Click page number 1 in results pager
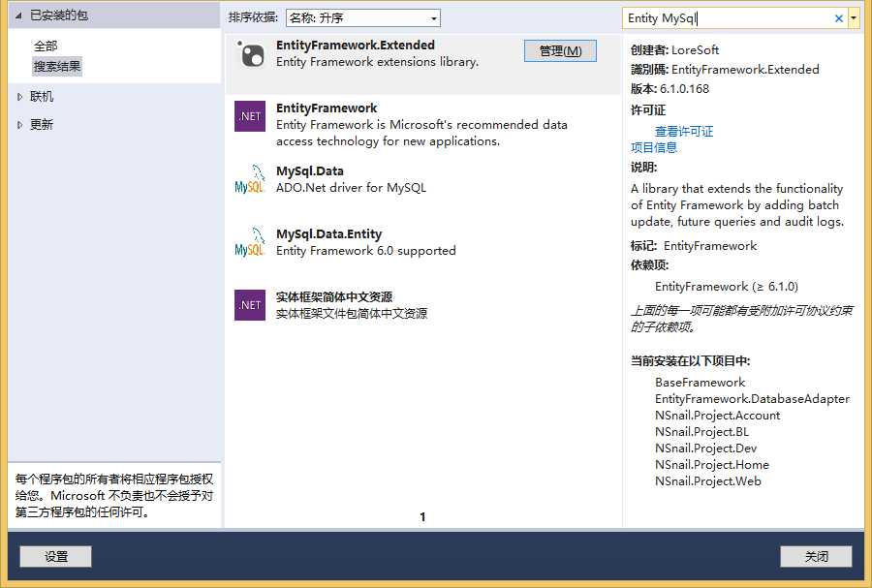The width and height of the screenshot is (872, 588). 422,517
